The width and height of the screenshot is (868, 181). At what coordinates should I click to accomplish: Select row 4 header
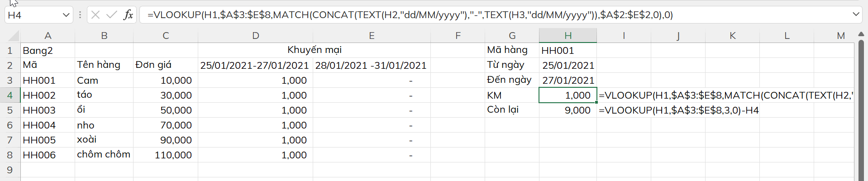(x=10, y=95)
